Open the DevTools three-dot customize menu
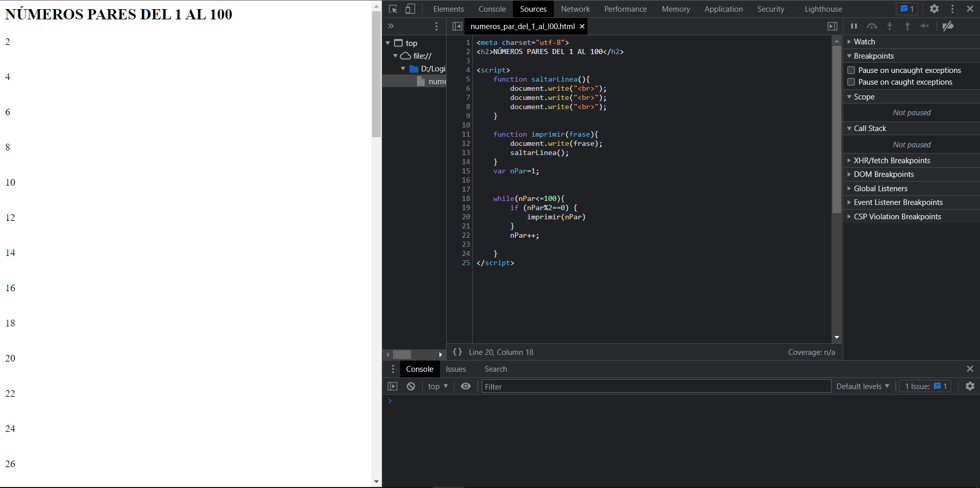This screenshot has width=980, height=488. 952,9
